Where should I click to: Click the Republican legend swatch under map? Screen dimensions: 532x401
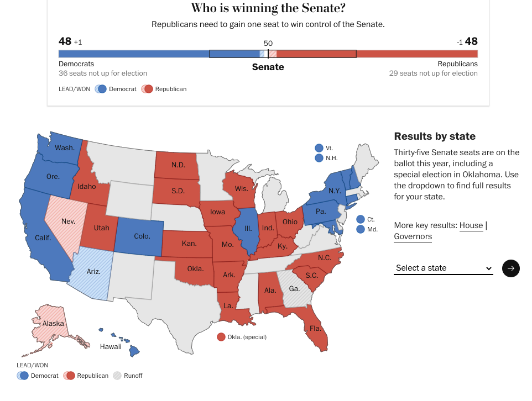tap(69, 376)
